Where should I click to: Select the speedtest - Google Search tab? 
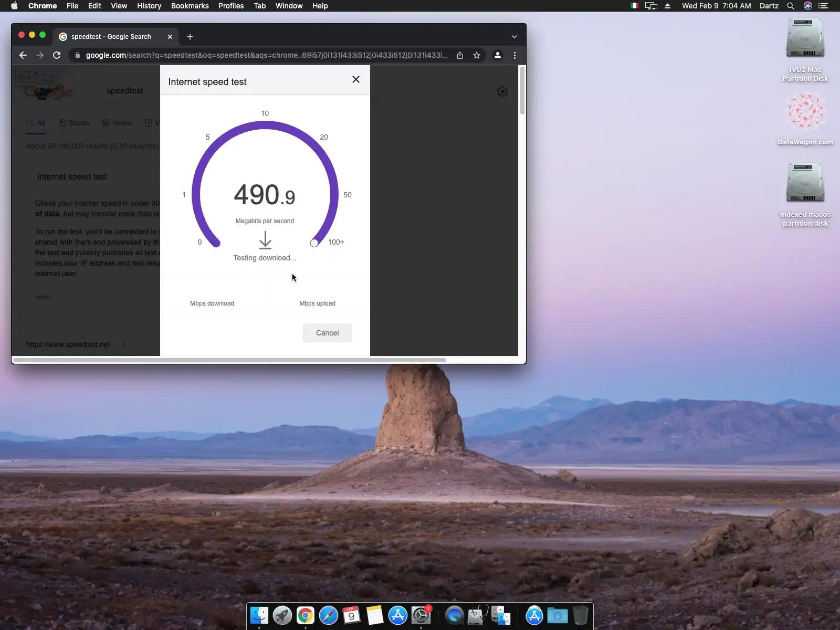[116, 37]
